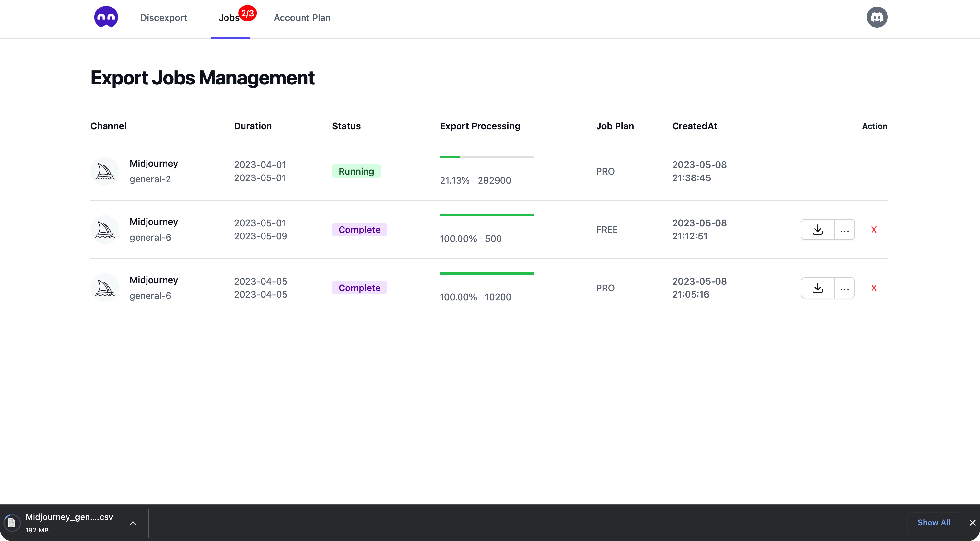The width and height of the screenshot is (980, 541).
Task: Open more options for FREE plan job
Action: point(845,230)
